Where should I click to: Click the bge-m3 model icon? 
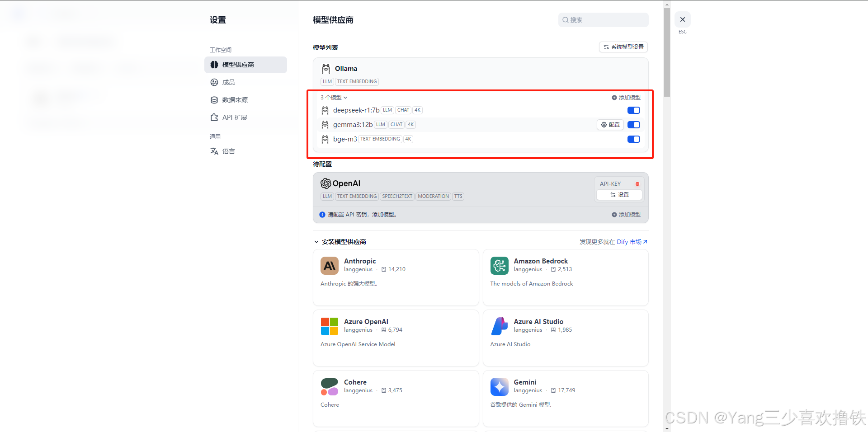[x=325, y=139]
